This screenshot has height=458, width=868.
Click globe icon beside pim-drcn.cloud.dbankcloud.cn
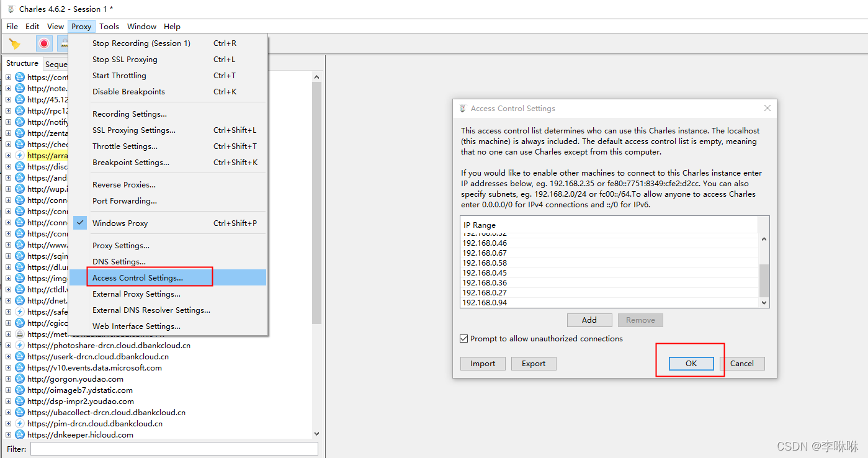pos(19,424)
